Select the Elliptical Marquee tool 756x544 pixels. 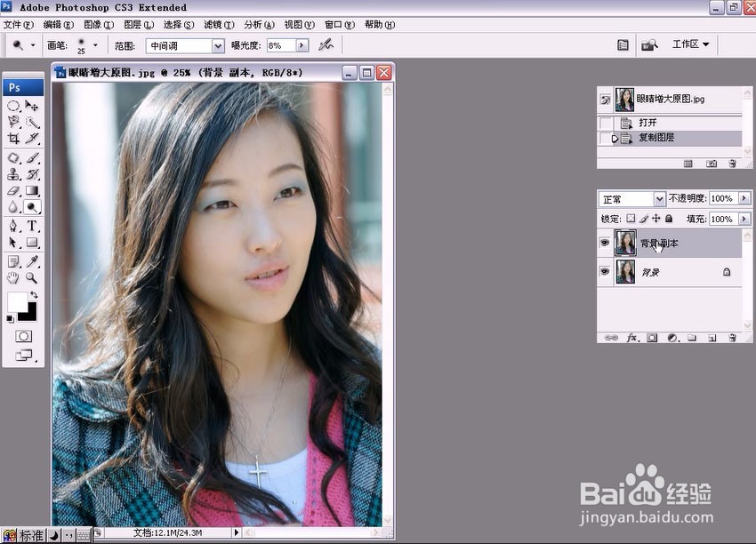(13, 106)
